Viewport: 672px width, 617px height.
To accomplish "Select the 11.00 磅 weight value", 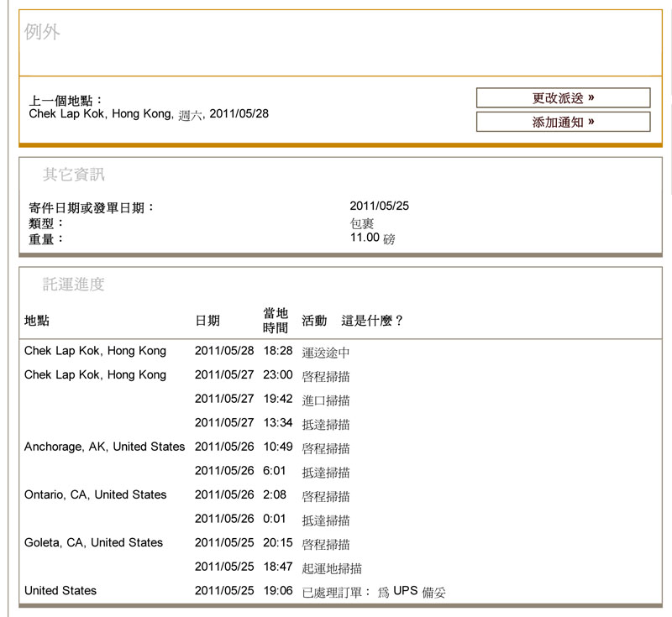I will click(372, 238).
